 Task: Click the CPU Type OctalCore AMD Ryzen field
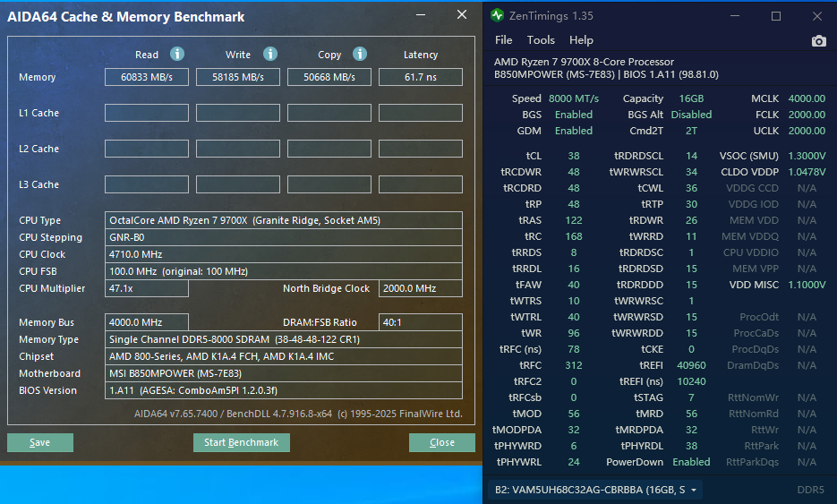(x=284, y=220)
